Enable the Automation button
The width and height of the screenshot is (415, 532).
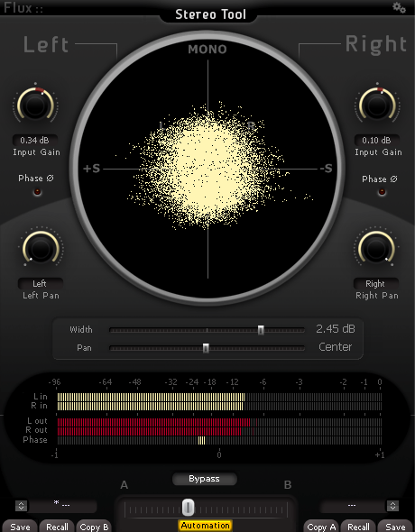[x=205, y=526]
